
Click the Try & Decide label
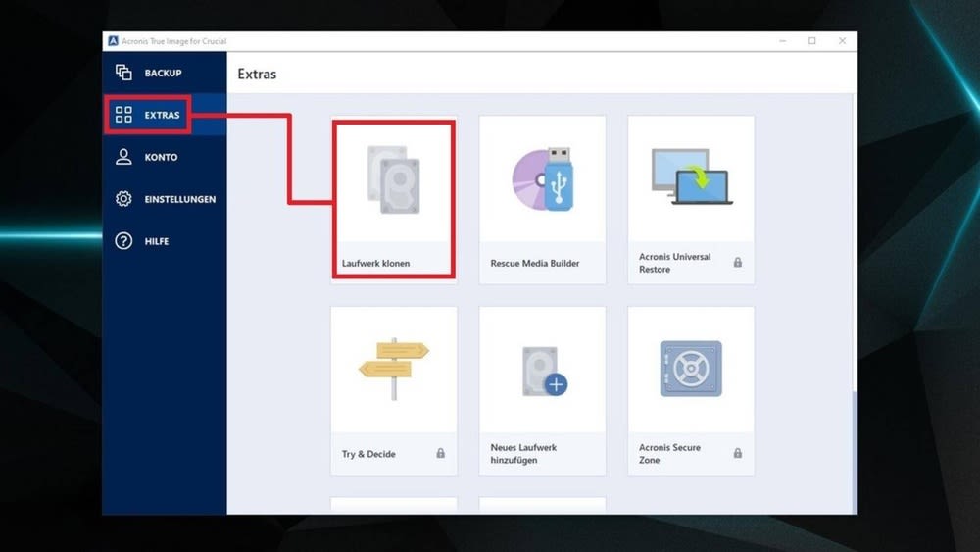tap(368, 454)
